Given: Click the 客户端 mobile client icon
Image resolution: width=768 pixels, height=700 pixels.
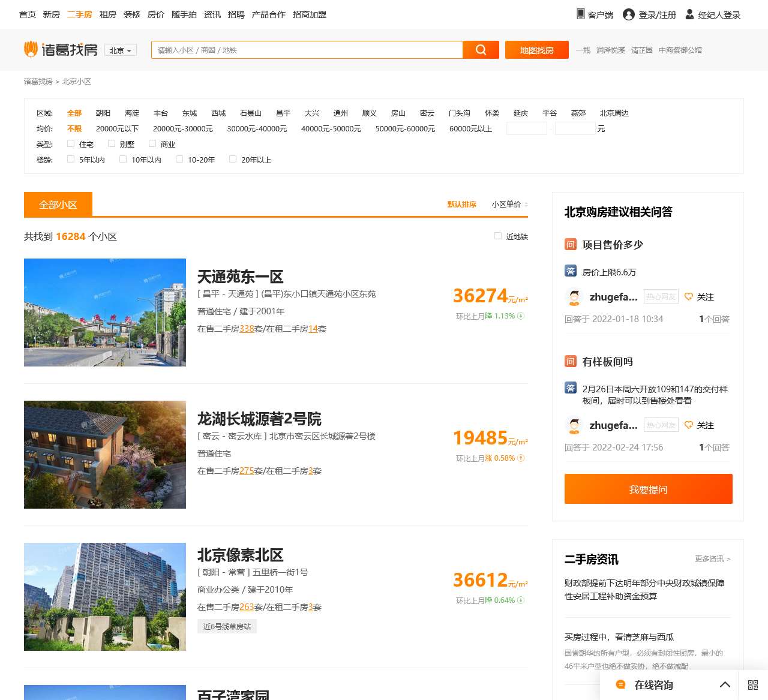Looking at the screenshot, I should 580,14.
